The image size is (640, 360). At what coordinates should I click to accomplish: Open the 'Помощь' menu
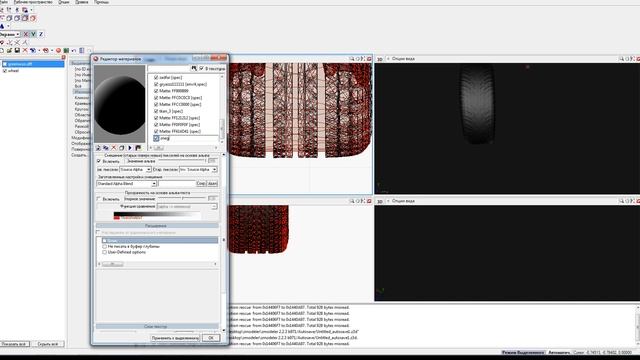101,2
